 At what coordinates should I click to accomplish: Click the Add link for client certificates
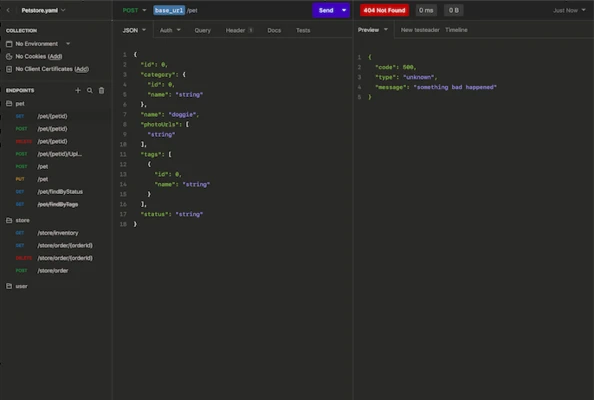(81, 69)
